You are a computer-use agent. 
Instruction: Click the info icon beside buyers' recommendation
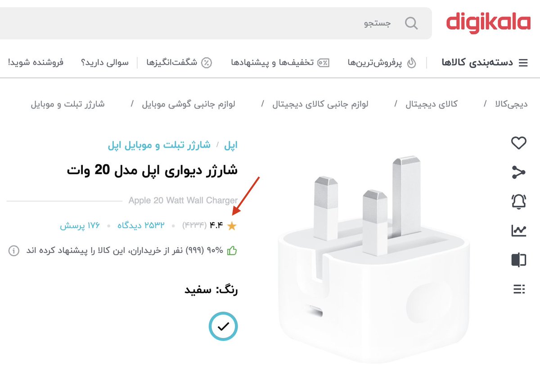[14, 251]
